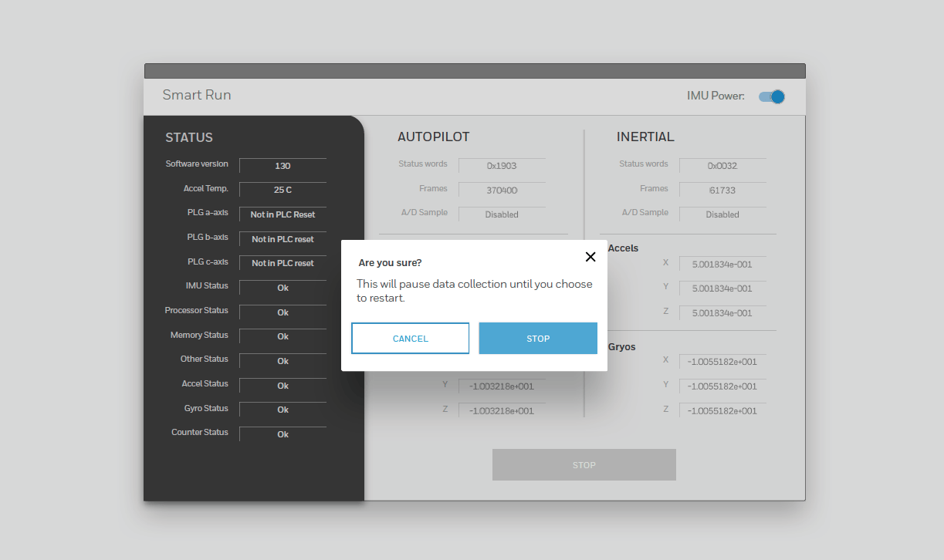This screenshot has width=944, height=560.
Task: Toggle the IMU Power switch off
Action: (771, 96)
